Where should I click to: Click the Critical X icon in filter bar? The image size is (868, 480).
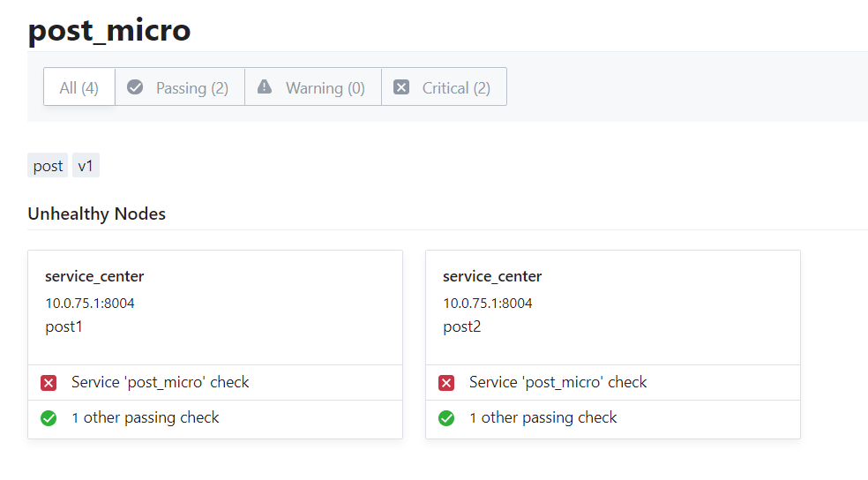click(401, 87)
